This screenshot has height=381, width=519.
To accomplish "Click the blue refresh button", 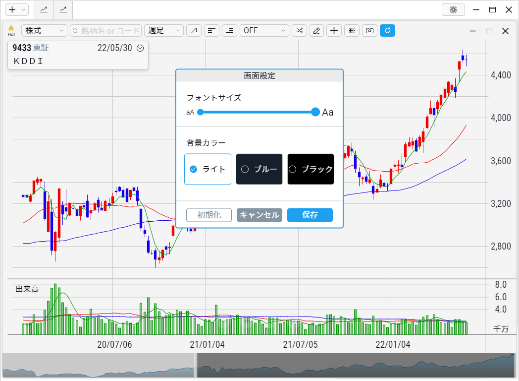I will coord(387,31).
